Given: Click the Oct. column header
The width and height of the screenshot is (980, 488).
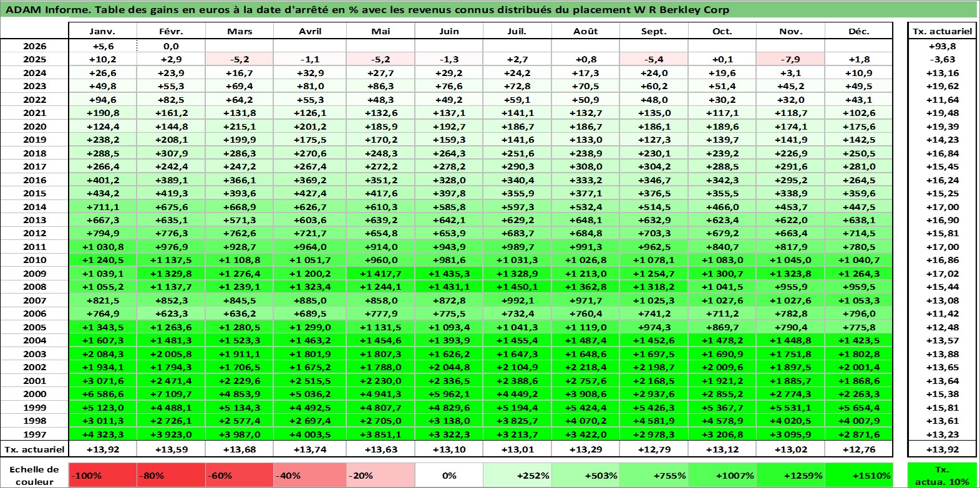Looking at the screenshot, I should tap(722, 31).
